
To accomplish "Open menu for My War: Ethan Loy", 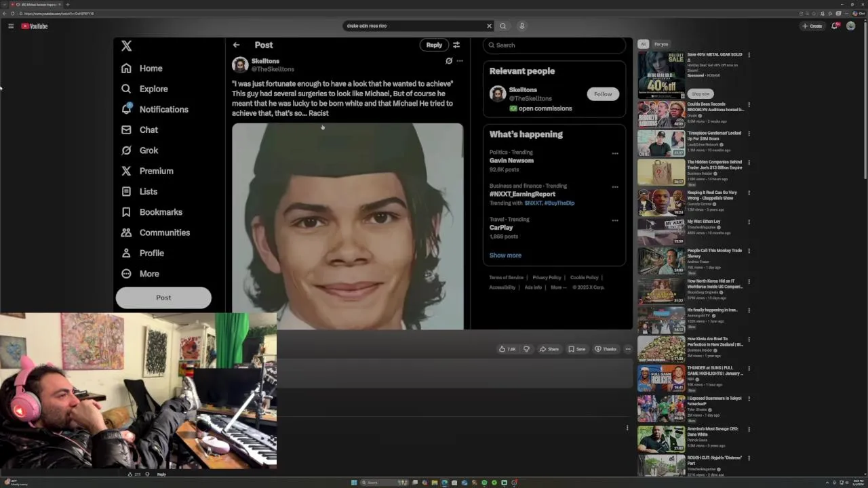I will click(749, 222).
